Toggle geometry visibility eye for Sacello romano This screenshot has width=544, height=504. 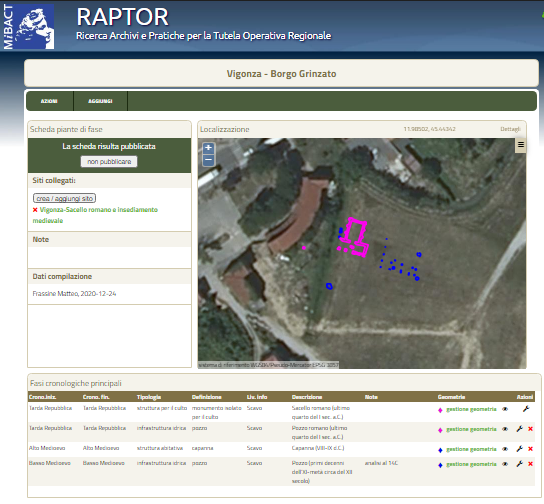click(x=505, y=409)
